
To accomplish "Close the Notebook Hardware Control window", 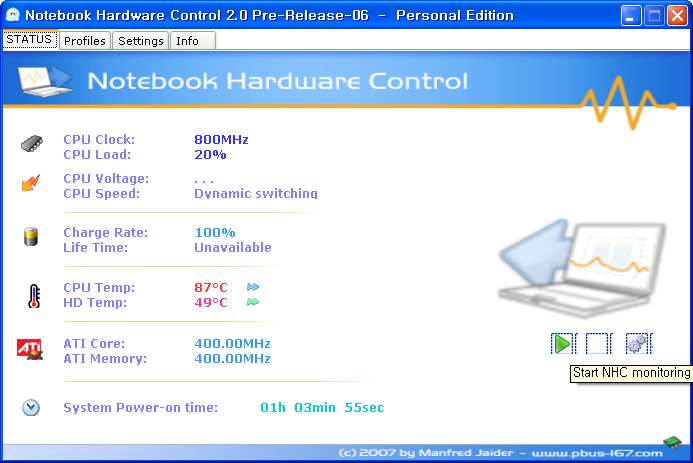I will [x=678, y=16].
